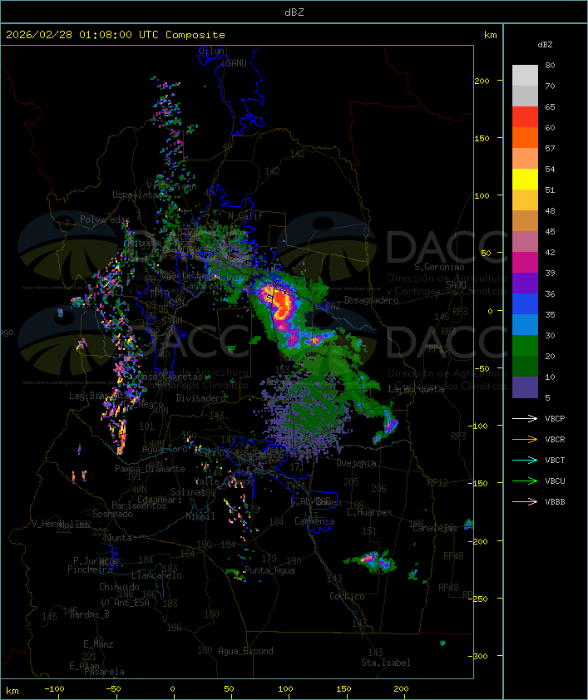Click the 'Polvaredas' map label
Viewport: 588px width, 700px height.
[x=105, y=219]
